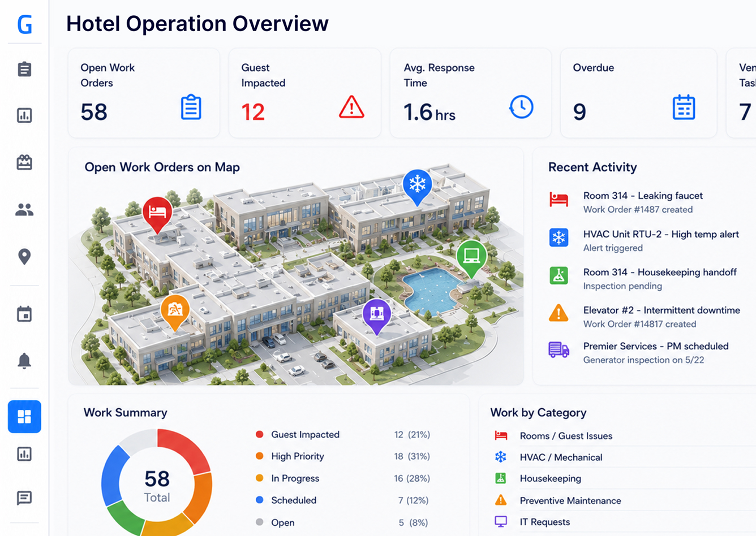Click the green housekeeping icon beside Housekeeping handoff
The height and width of the screenshot is (536, 756).
coord(559,275)
